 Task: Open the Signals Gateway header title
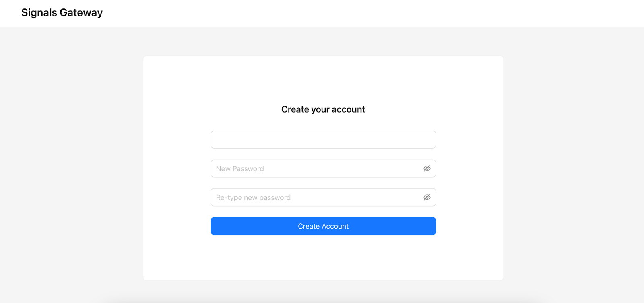point(62,13)
